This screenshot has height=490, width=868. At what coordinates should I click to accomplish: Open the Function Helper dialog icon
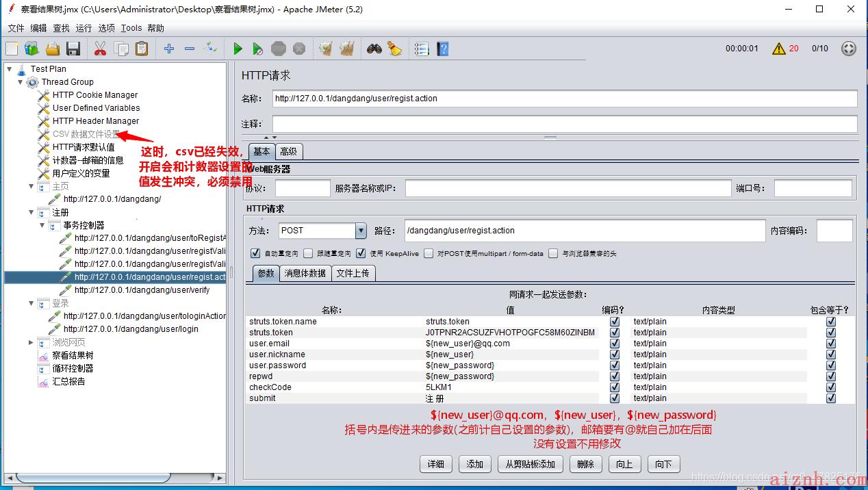click(x=422, y=49)
